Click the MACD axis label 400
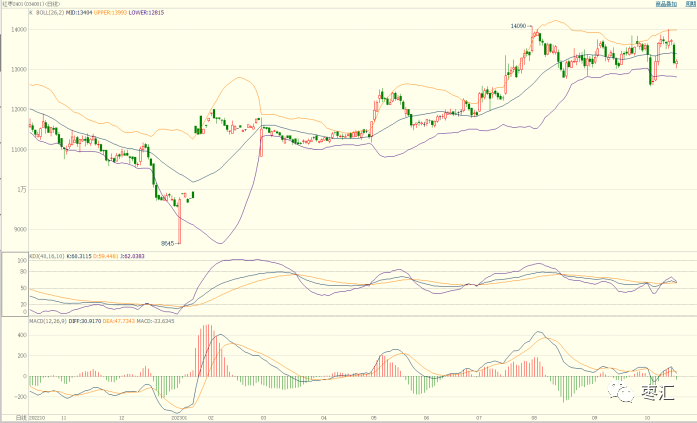This screenshot has height=423, width=697. pyautogui.click(x=22, y=335)
